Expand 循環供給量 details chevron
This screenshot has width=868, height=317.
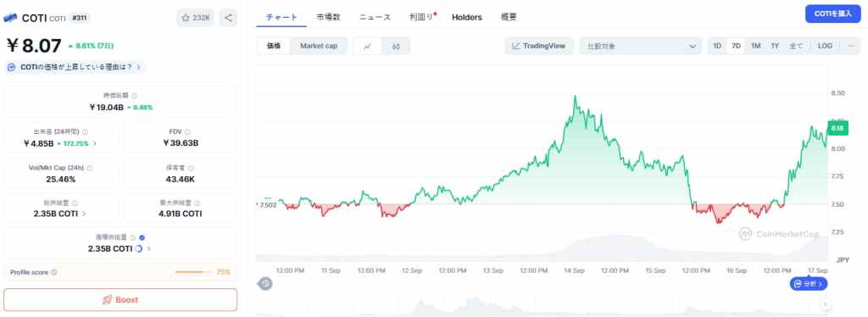[149, 249]
